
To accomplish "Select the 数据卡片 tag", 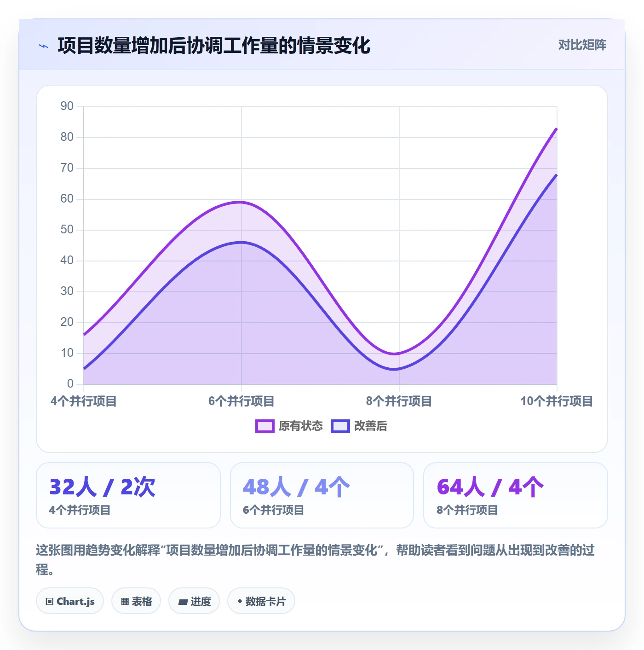I will click(261, 601).
